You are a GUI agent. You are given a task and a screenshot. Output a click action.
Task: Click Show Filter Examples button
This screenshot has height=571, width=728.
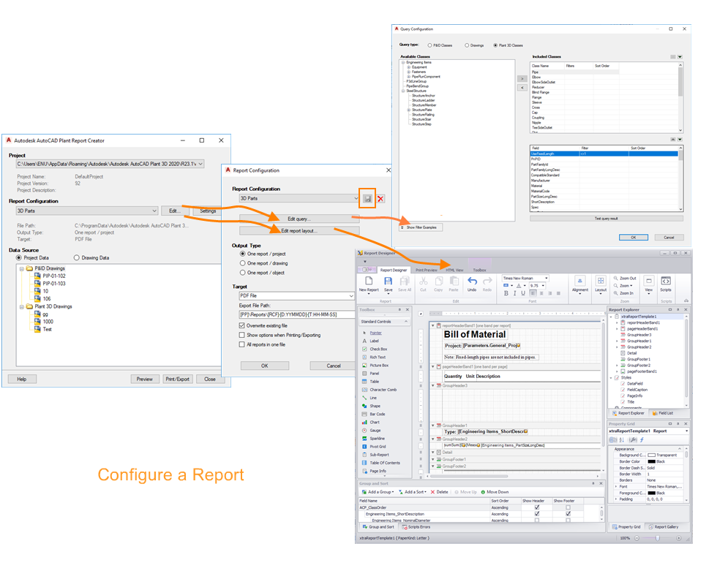point(421,227)
